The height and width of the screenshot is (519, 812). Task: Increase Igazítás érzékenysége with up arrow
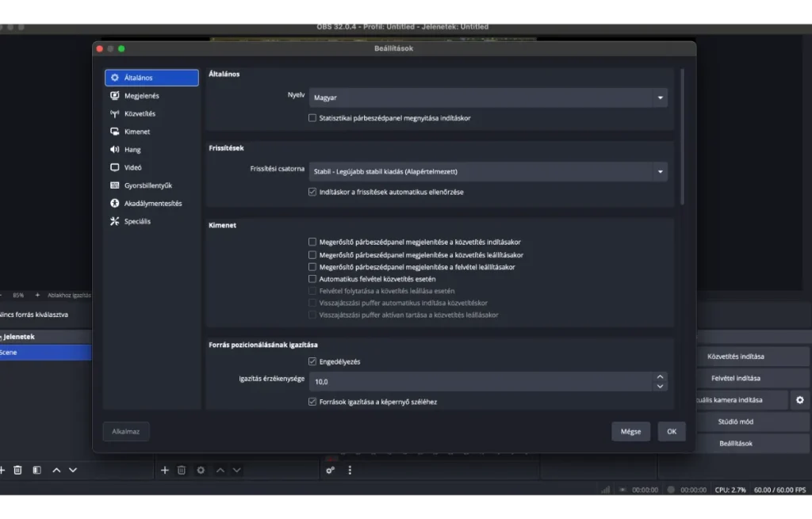coord(660,377)
